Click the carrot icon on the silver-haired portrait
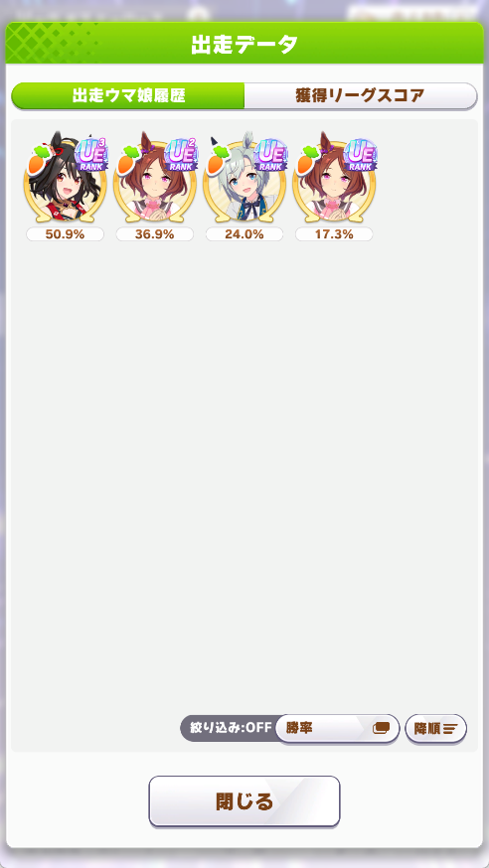Viewport: 489px width, 868px height. coord(218,160)
